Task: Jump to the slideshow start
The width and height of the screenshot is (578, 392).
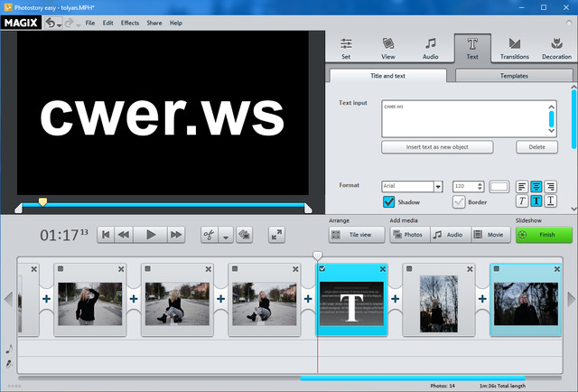Action: 106,235
